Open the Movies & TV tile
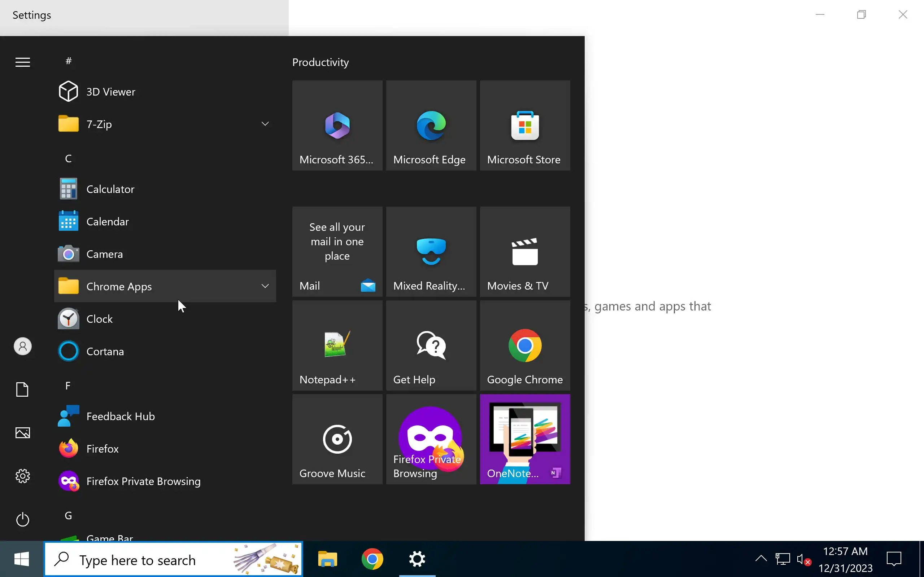Viewport: 924px width, 577px height. (x=524, y=251)
